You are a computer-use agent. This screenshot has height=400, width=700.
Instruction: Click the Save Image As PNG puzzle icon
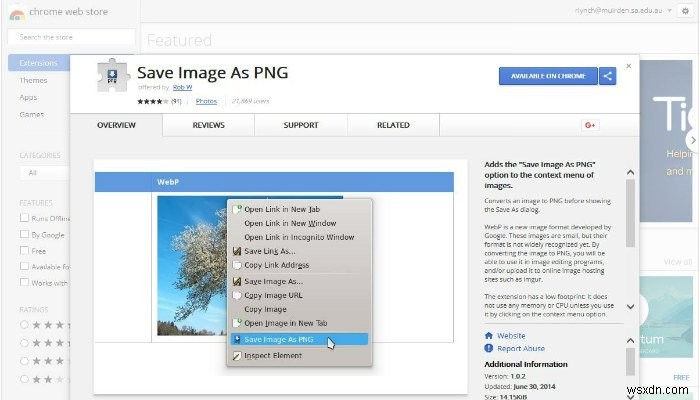112,76
